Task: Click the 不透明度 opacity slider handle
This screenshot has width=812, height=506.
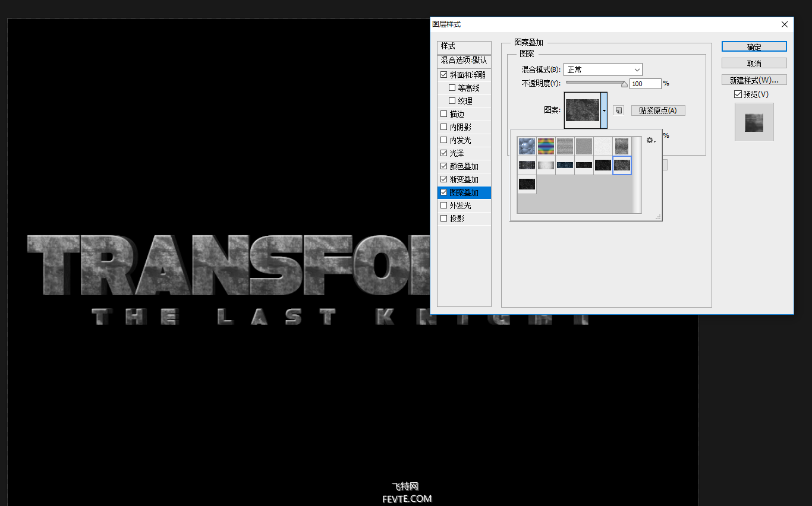Action: 624,84
